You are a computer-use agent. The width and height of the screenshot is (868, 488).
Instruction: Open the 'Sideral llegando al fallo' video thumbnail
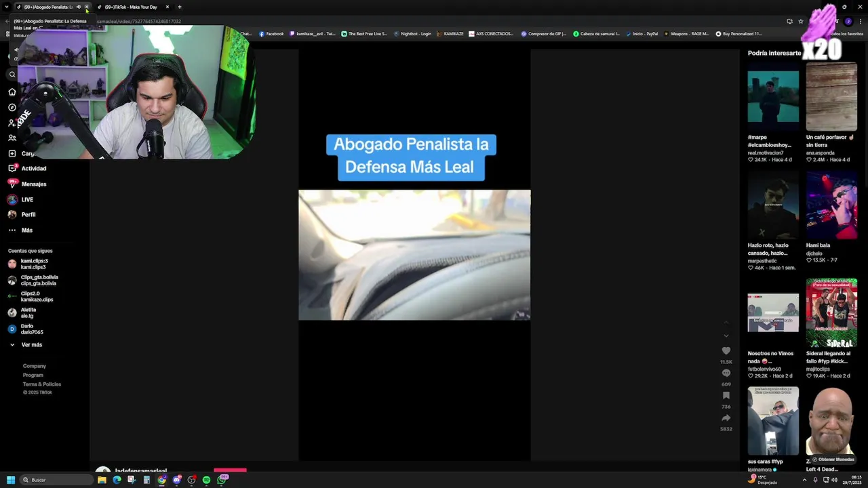click(x=831, y=312)
